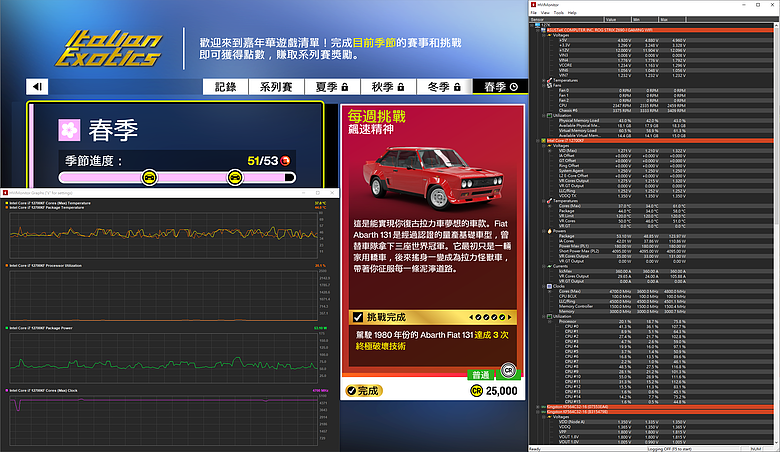Viewport: 780px width, 452px height.
Task: Click lightning Voltages icon under ASUSTeK board
Action: (x=550, y=35)
